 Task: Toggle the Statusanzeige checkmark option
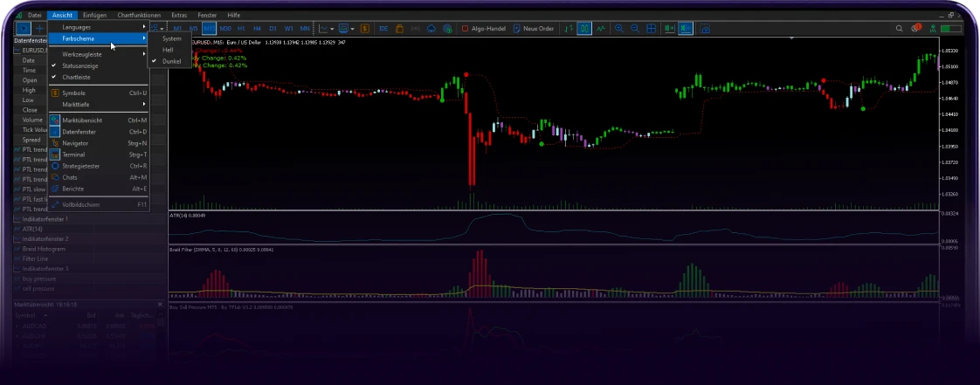80,65
